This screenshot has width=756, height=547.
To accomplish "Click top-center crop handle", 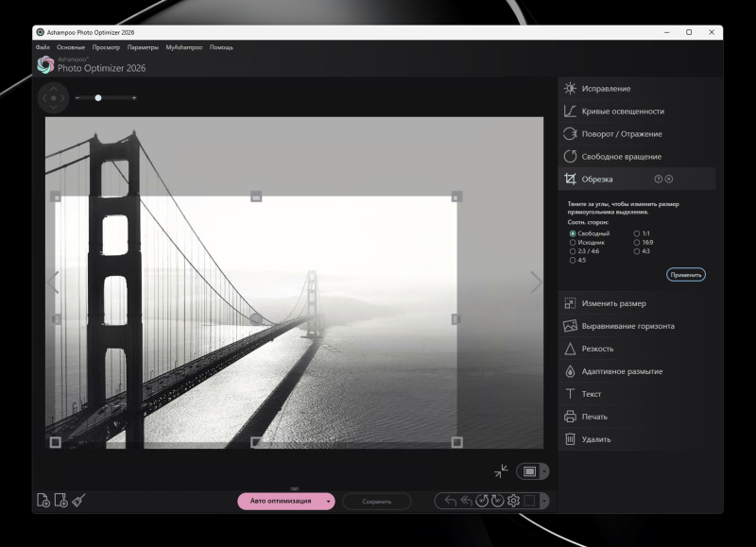I will (x=256, y=197).
